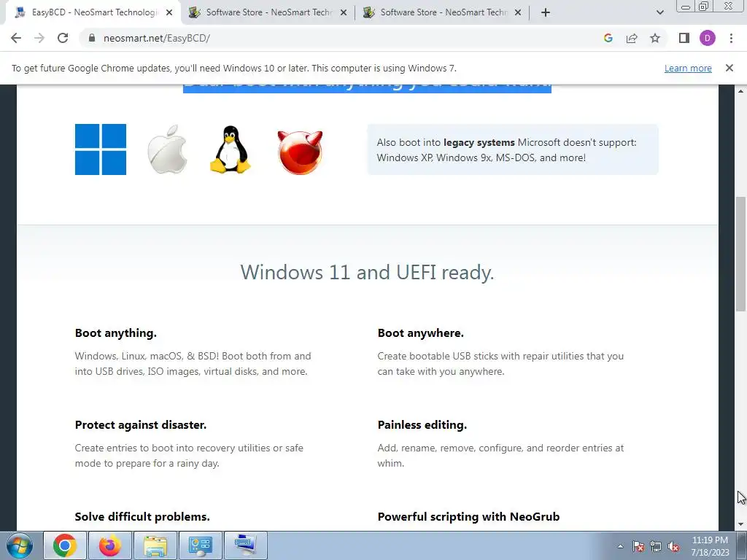The height and width of the screenshot is (560, 747).
Task: Open the File Explorer taskbar icon
Action: click(155, 545)
